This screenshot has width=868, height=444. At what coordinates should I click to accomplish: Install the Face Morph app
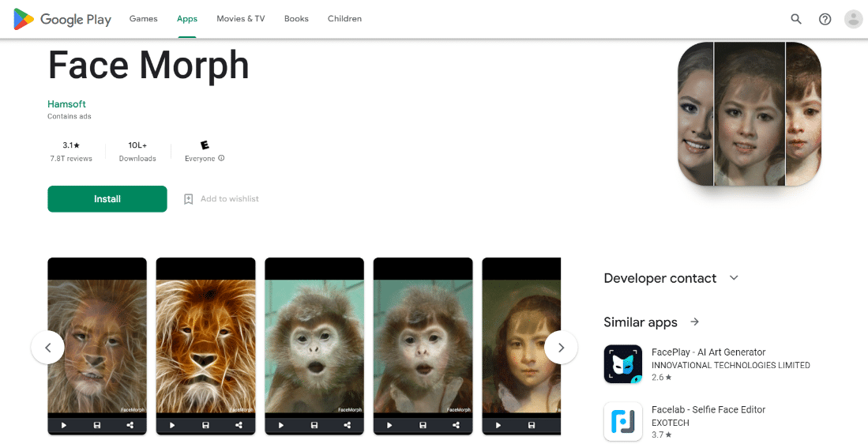coord(107,199)
